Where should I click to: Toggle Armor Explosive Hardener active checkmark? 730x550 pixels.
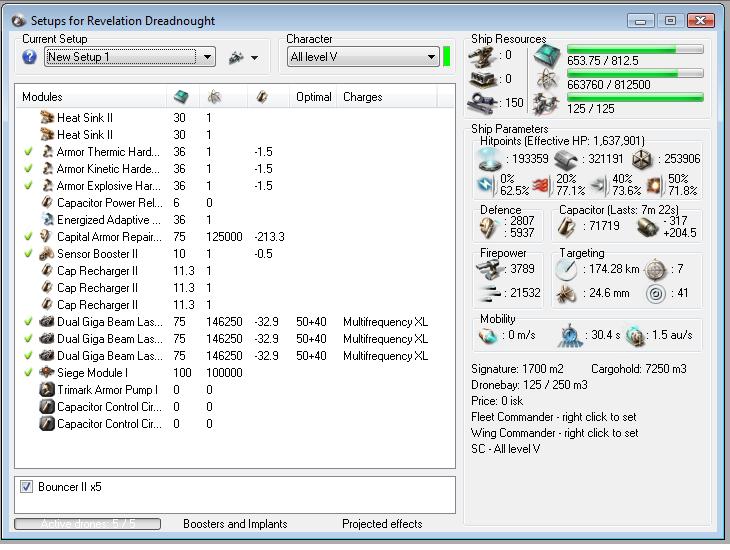point(28,185)
